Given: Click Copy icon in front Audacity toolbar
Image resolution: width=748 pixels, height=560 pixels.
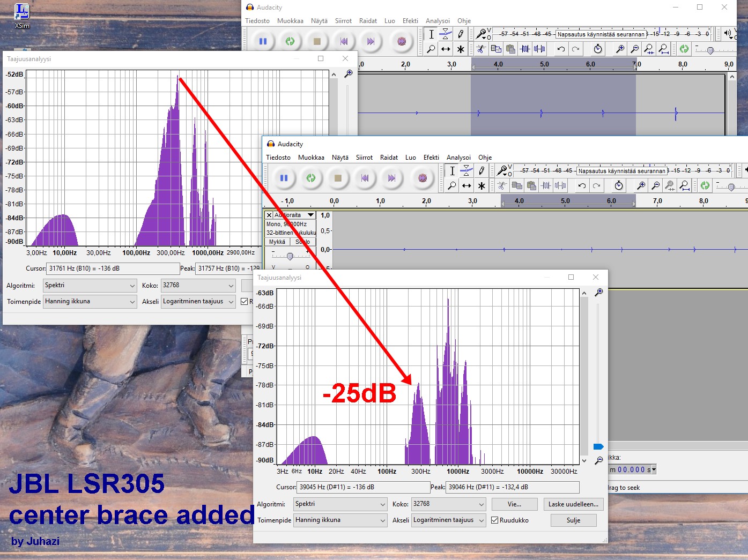Looking at the screenshot, I should (517, 185).
